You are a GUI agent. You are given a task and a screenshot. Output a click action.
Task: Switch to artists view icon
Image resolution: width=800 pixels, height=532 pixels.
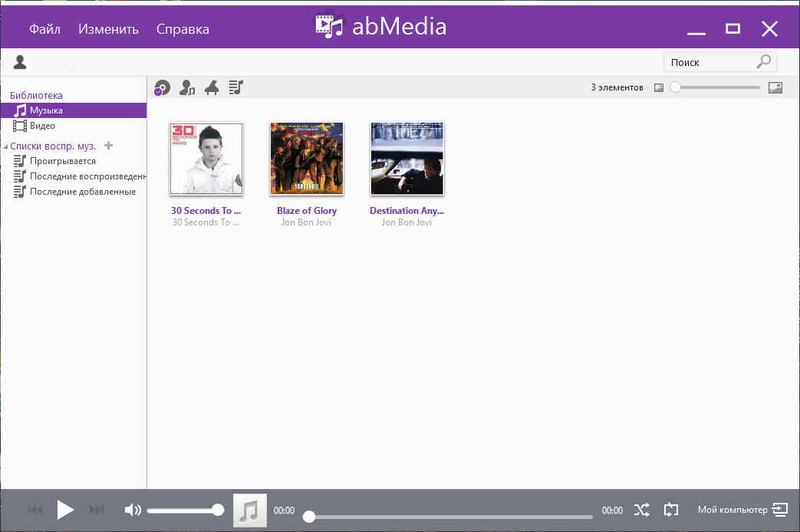187,87
